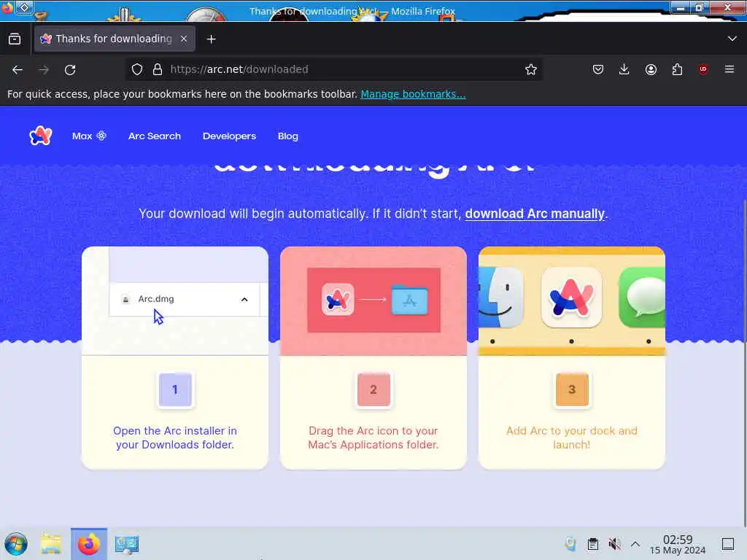Click the Firefox window menu icon in title bar

point(7,7)
